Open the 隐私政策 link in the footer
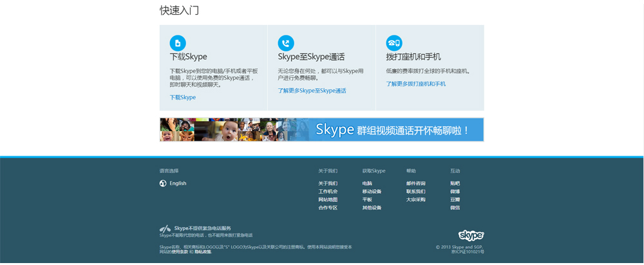 pyautogui.click(x=202, y=252)
